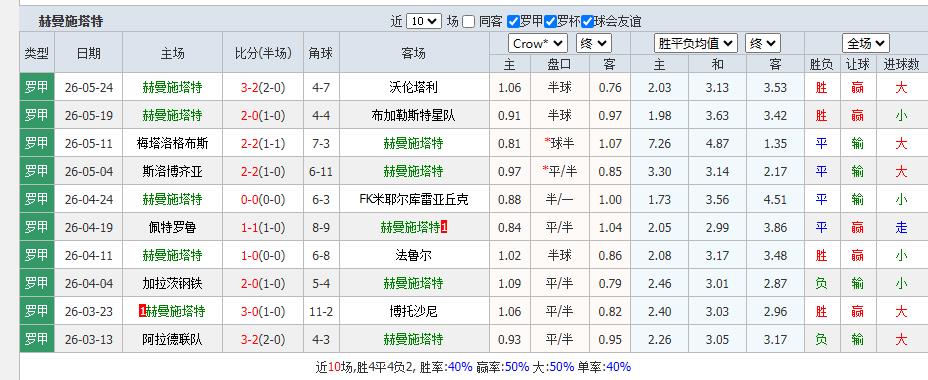This screenshot has height=380, width=928.
Task: Click the corner count 6-11
Action: 321,172
